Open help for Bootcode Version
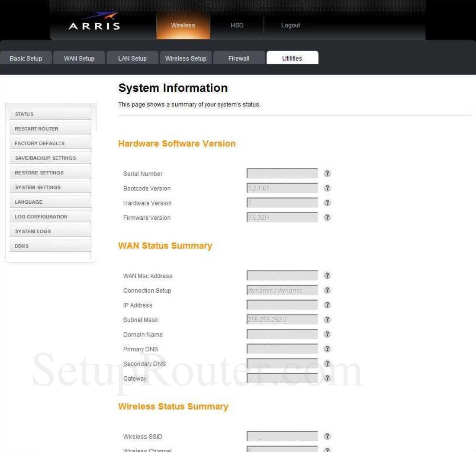This screenshot has height=452, width=476. coord(328,188)
